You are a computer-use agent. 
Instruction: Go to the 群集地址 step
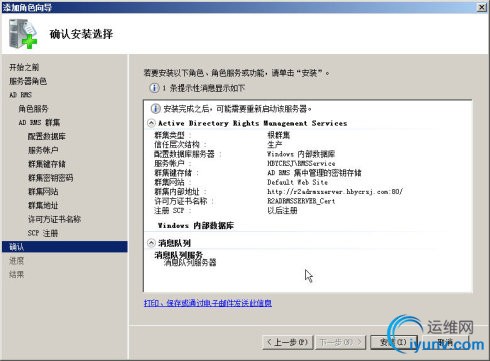(43, 205)
